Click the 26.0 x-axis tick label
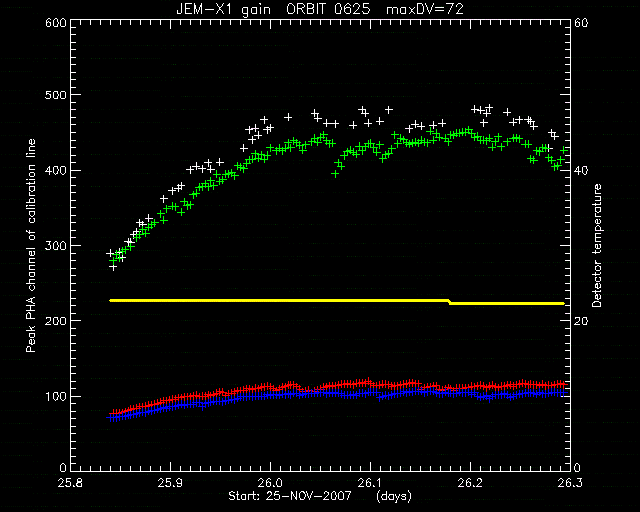The width and height of the screenshot is (640, 512). tap(271, 483)
